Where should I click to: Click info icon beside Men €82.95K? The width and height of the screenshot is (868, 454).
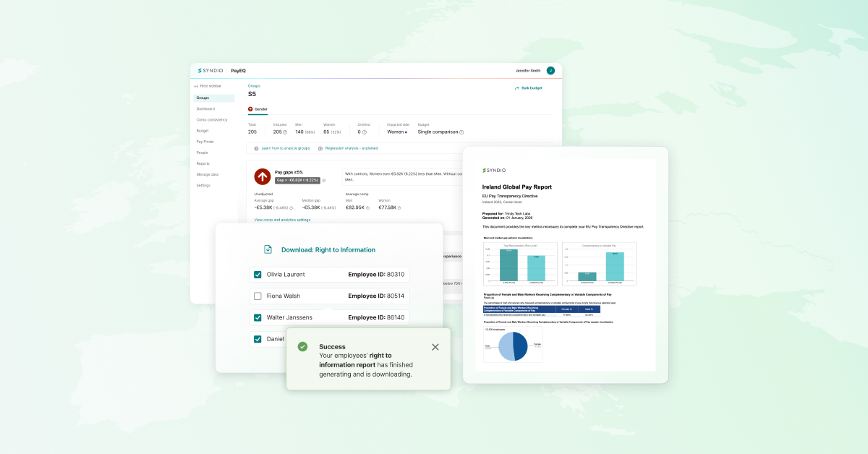(x=367, y=208)
